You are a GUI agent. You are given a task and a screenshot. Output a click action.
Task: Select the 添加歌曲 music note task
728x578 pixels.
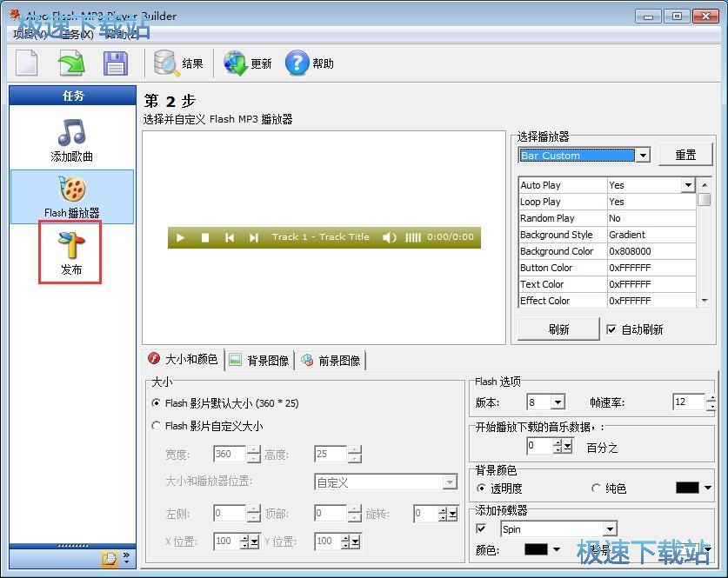pyautogui.click(x=71, y=141)
